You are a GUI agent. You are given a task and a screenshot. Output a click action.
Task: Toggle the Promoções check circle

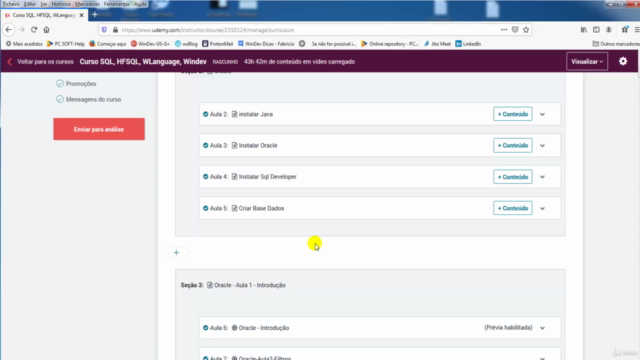60,83
